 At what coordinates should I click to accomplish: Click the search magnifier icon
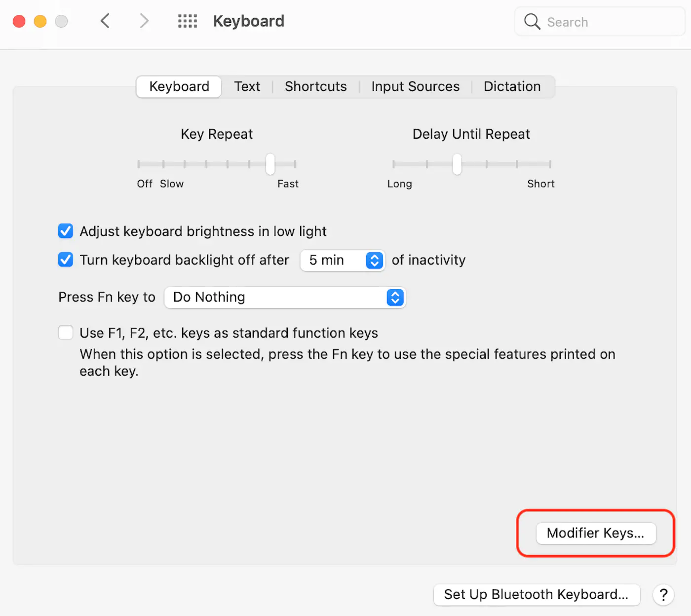(532, 21)
